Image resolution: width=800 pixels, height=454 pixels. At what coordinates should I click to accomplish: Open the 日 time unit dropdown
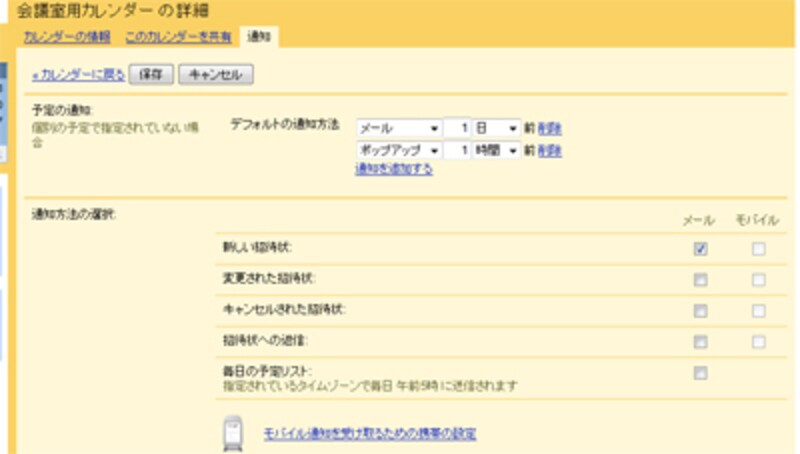(x=496, y=128)
